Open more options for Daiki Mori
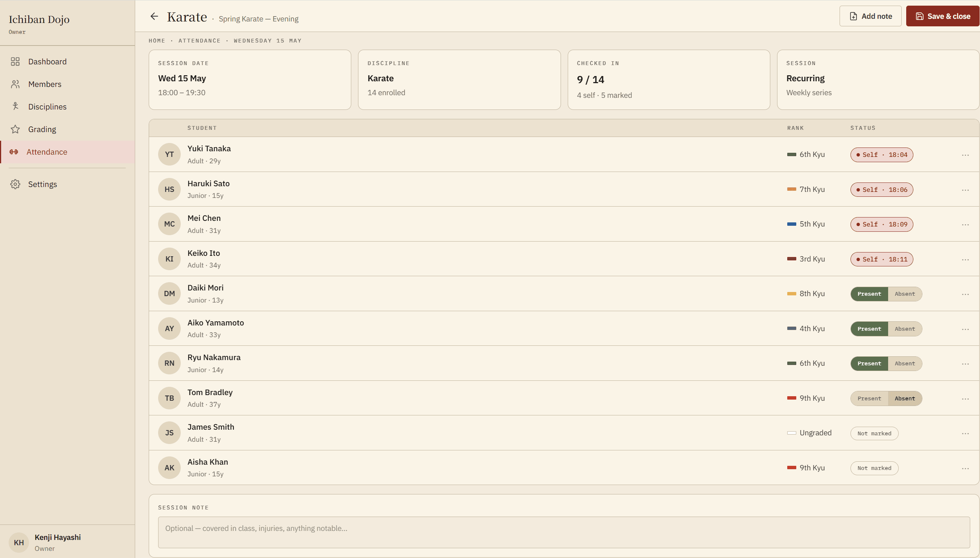 (965, 294)
